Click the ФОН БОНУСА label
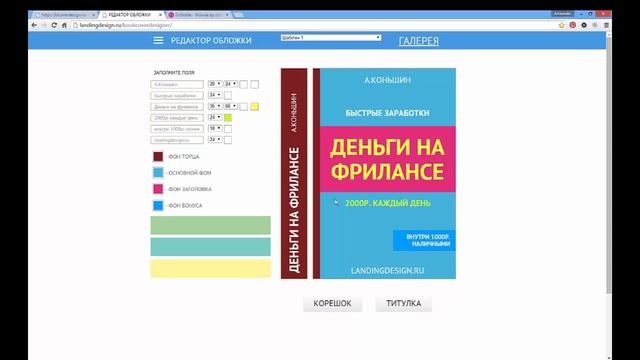Screen dimensions: 640x360 point(185,206)
